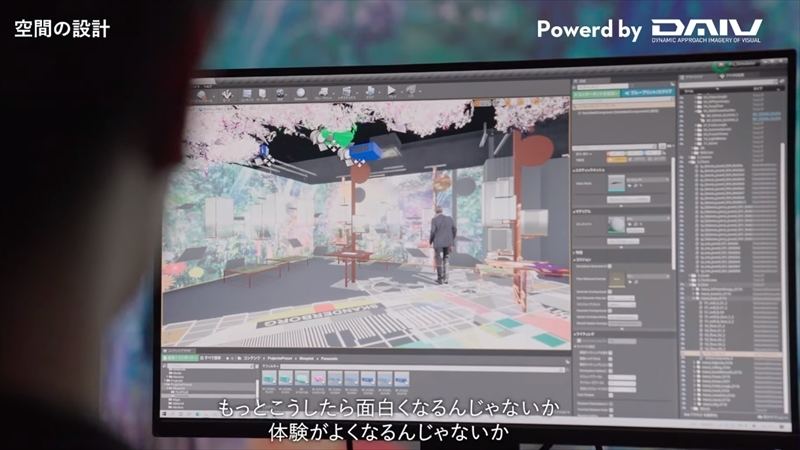The height and width of the screenshot is (450, 800).
Task: Click the white sphere toolbar icon
Action: (x=301, y=93)
